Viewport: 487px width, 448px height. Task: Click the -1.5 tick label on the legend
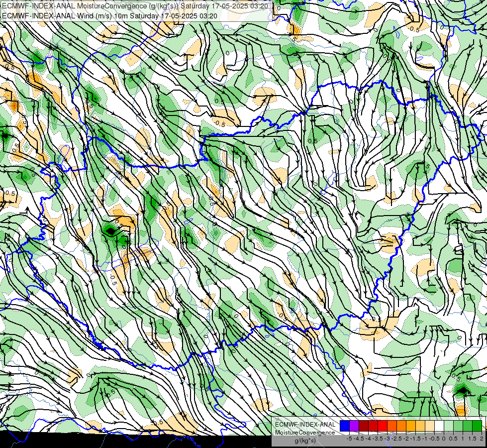[x=415, y=439]
